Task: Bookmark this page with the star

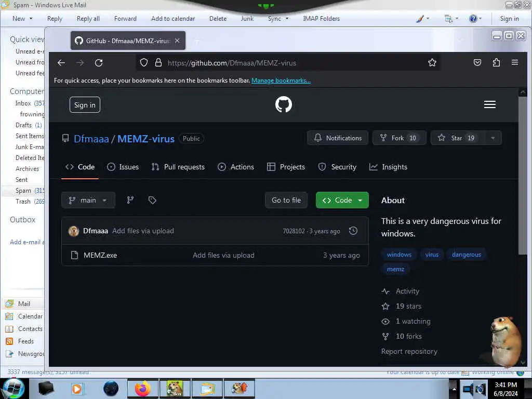Action: 432,62
